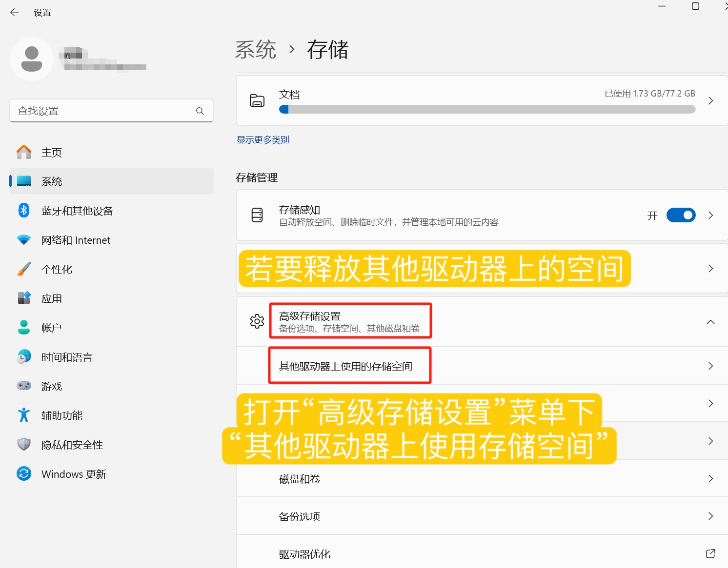Click the 磁盘和卷 label
The image size is (728, 568).
[x=300, y=479]
